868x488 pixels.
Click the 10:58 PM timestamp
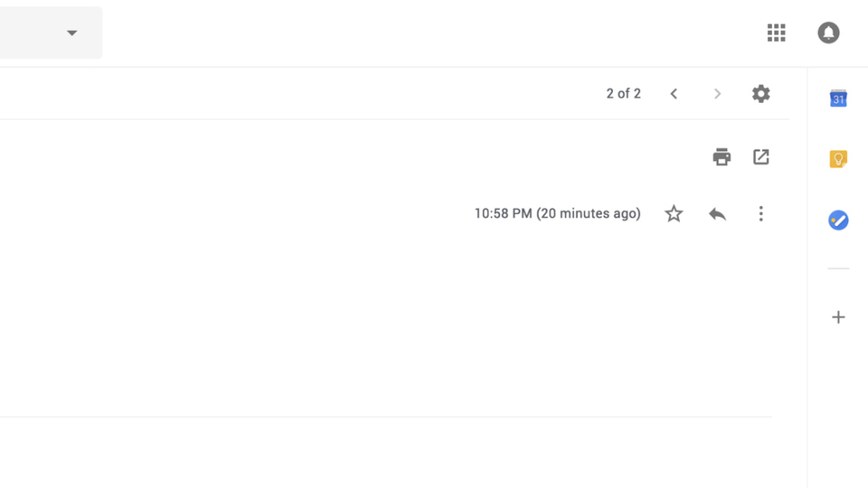coord(558,213)
